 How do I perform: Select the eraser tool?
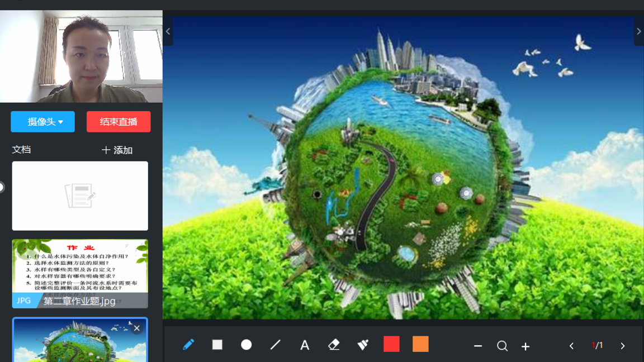click(x=334, y=345)
